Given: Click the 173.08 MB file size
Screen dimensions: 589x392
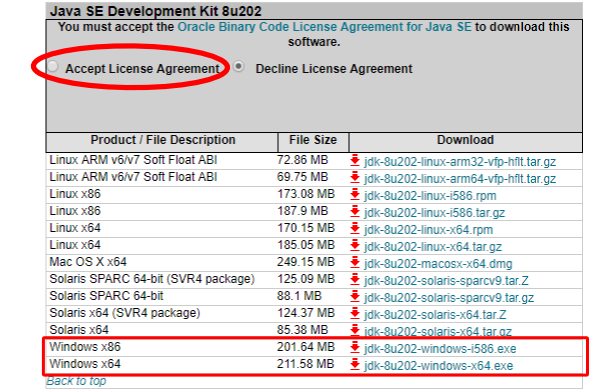Looking at the screenshot, I should tap(306, 194).
